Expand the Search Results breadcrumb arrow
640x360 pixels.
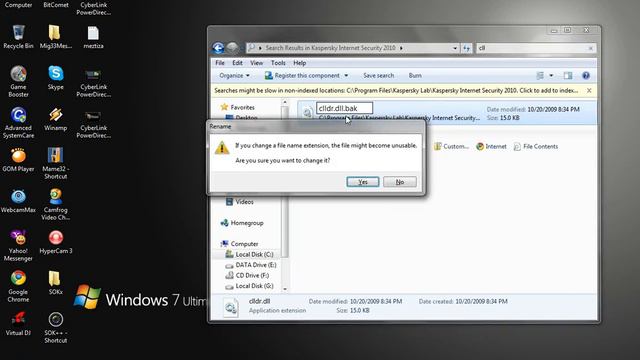[401, 48]
